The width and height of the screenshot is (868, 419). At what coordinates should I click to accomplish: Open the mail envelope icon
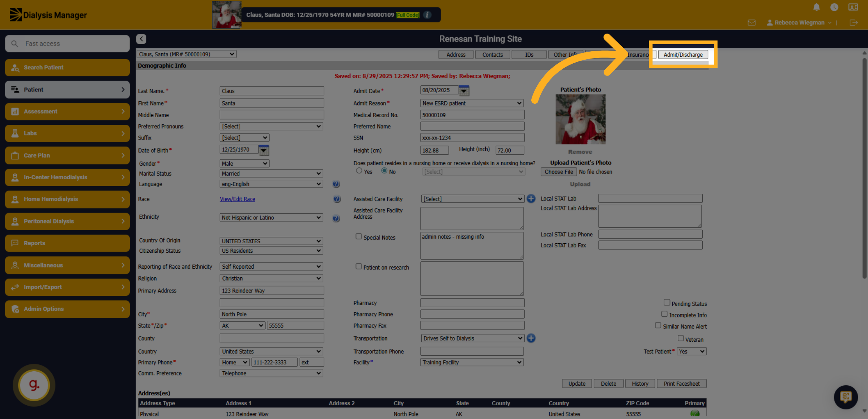tap(752, 23)
